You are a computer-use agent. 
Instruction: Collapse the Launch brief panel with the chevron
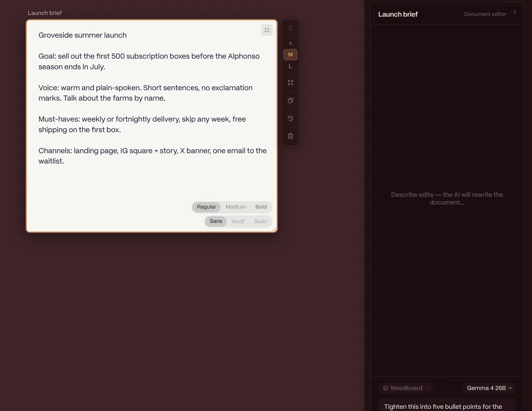(x=515, y=12)
